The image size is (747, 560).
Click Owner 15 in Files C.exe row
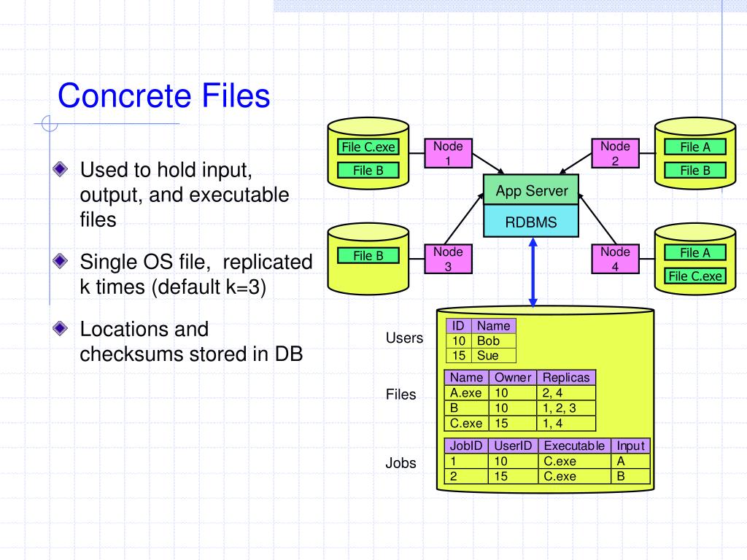pos(513,424)
